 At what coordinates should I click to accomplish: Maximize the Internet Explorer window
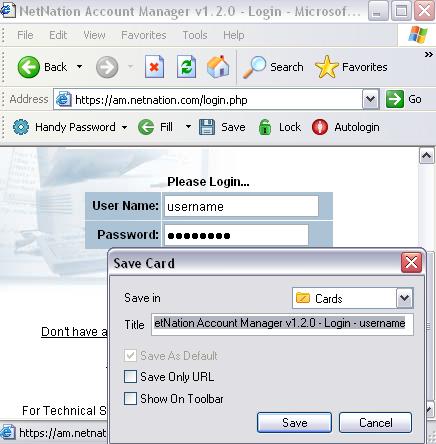pos(401,11)
